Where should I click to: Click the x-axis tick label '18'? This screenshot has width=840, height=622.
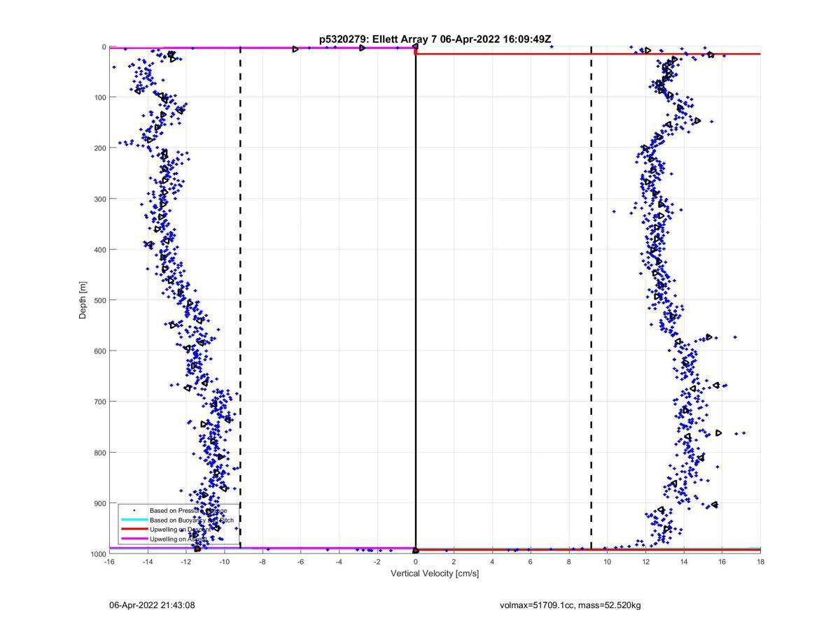tap(760, 562)
